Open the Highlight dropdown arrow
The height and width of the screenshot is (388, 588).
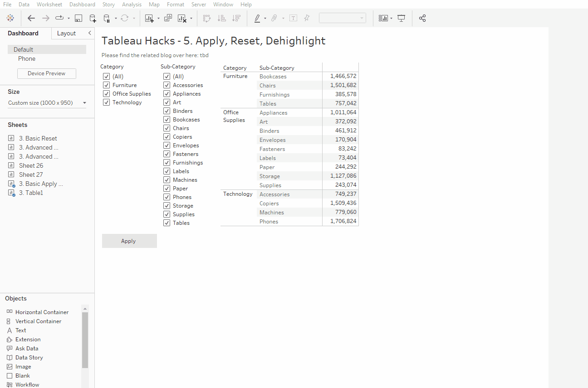(x=265, y=19)
